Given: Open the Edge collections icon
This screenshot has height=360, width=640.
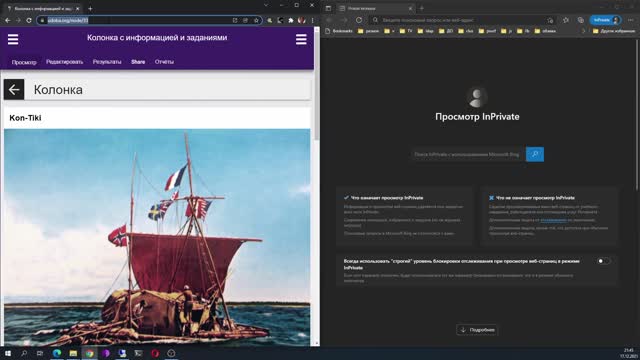Looking at the screenshot, I should pos(580,20).
